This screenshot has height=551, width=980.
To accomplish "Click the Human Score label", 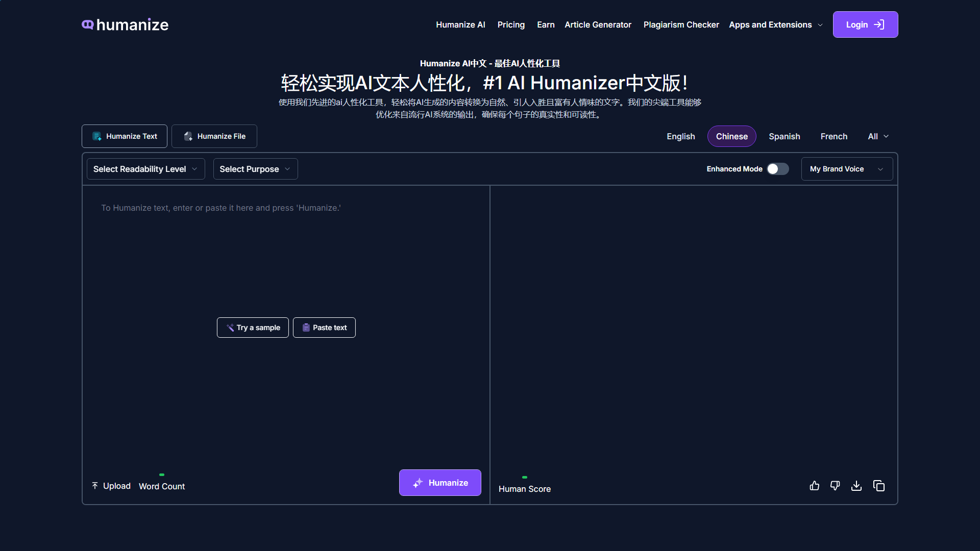I will [525, 489].
